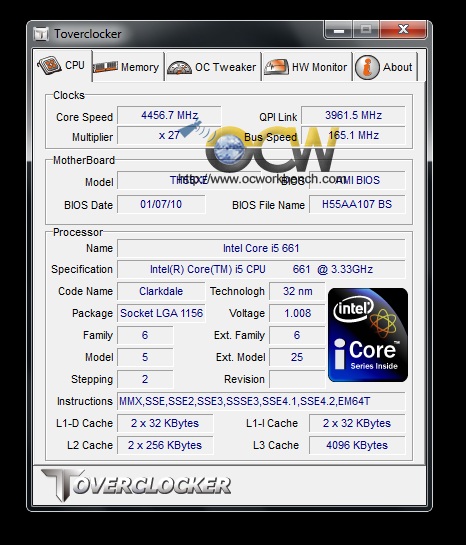Close the Toverclocker window
466x545 pixels.
(403, 29)
